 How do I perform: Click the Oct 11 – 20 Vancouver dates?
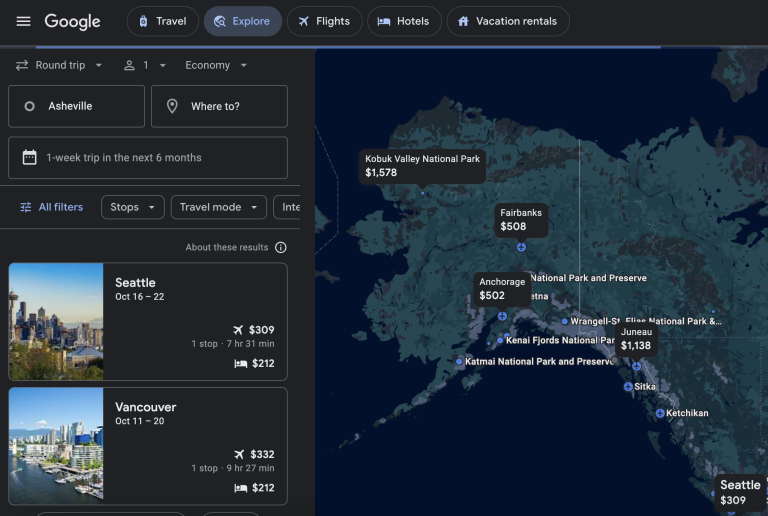click(140, 421)
